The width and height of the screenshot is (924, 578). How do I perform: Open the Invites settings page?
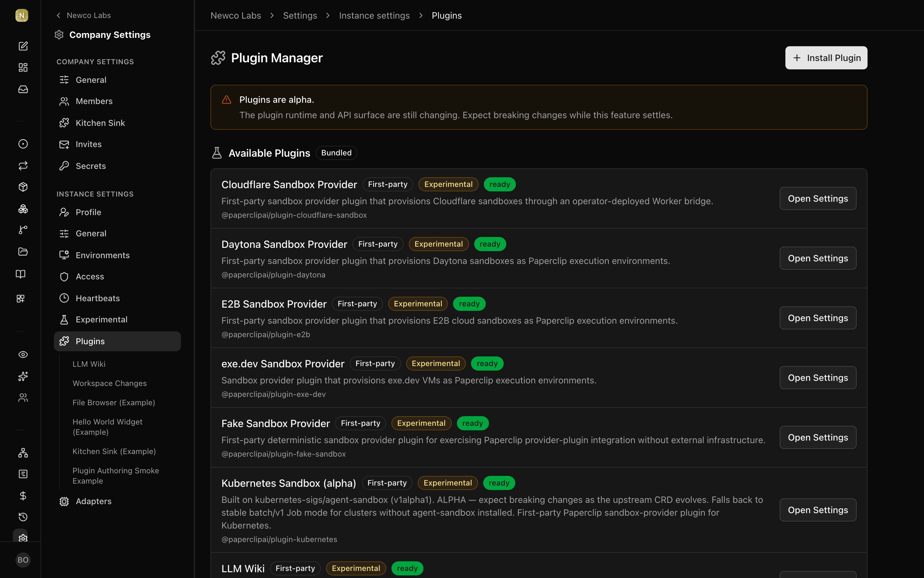[x=117, y=144]
